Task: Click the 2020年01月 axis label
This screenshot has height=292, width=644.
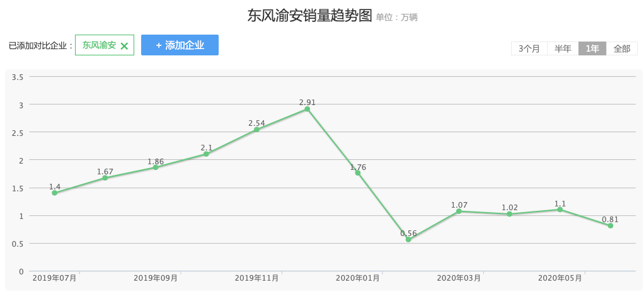Action: (358, 278)
